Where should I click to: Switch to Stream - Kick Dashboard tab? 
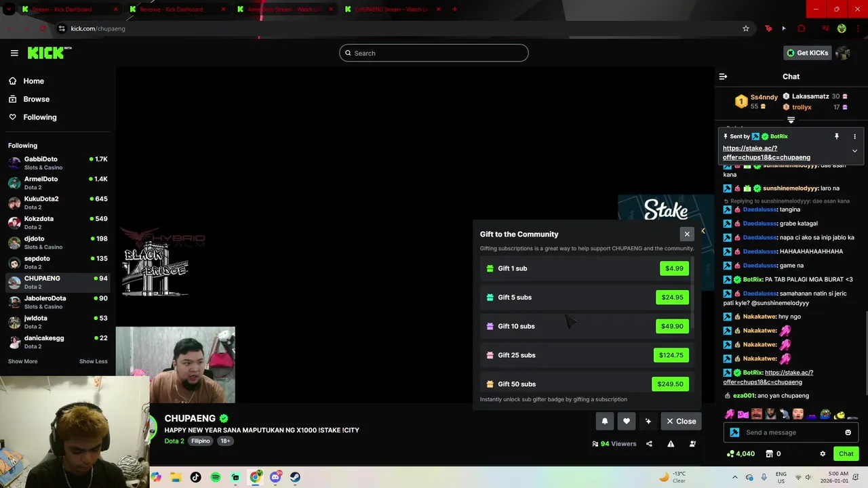point(71,9)
